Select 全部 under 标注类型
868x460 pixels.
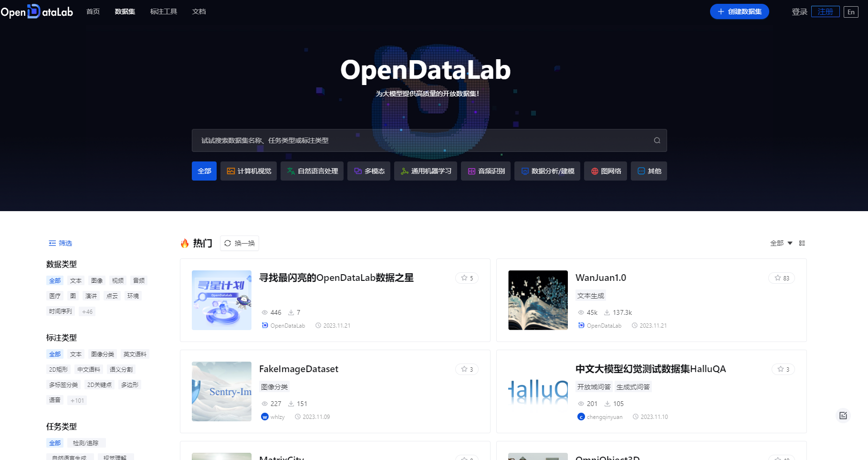point(55,354)
